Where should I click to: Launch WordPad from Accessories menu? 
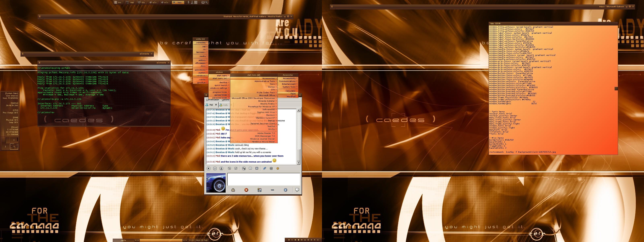(x=288, y=96)
